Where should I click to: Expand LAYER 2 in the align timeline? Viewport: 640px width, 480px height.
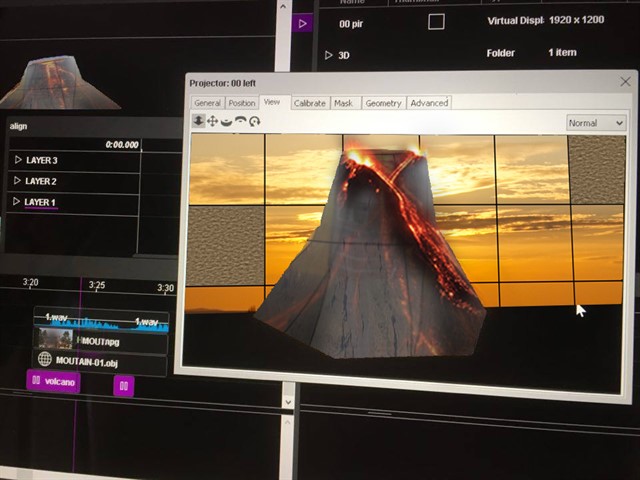pos(17,181)
